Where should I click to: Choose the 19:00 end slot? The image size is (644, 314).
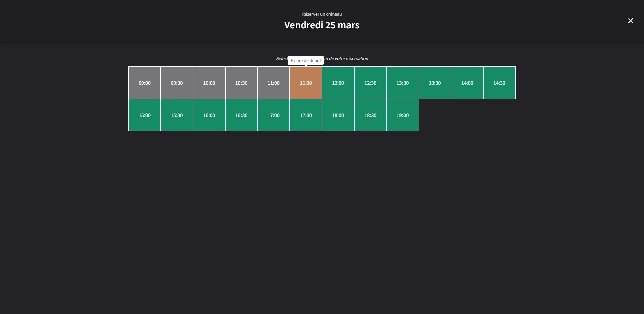[402, 115]
